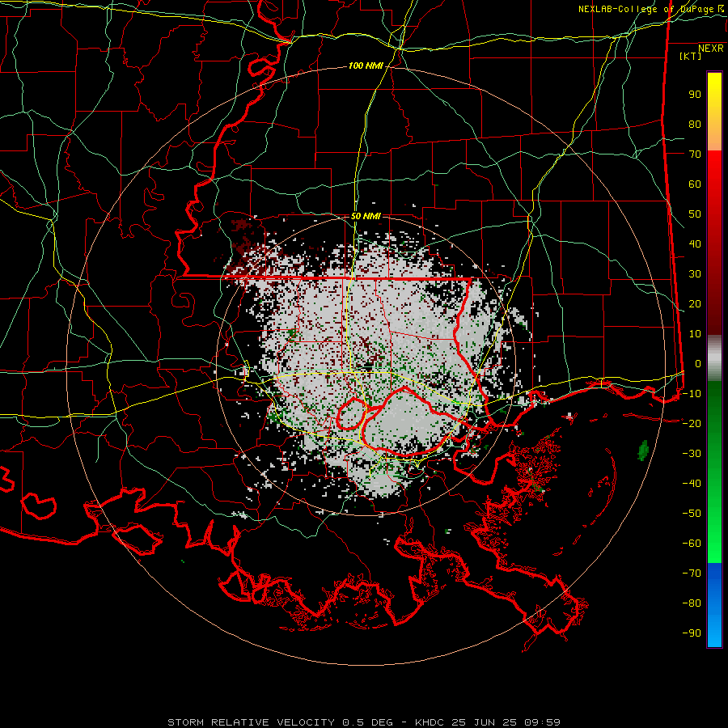Click the isolated green echo over the Gulf
The height and width of the screenshot is (728, 728).
tap(643, 450)
